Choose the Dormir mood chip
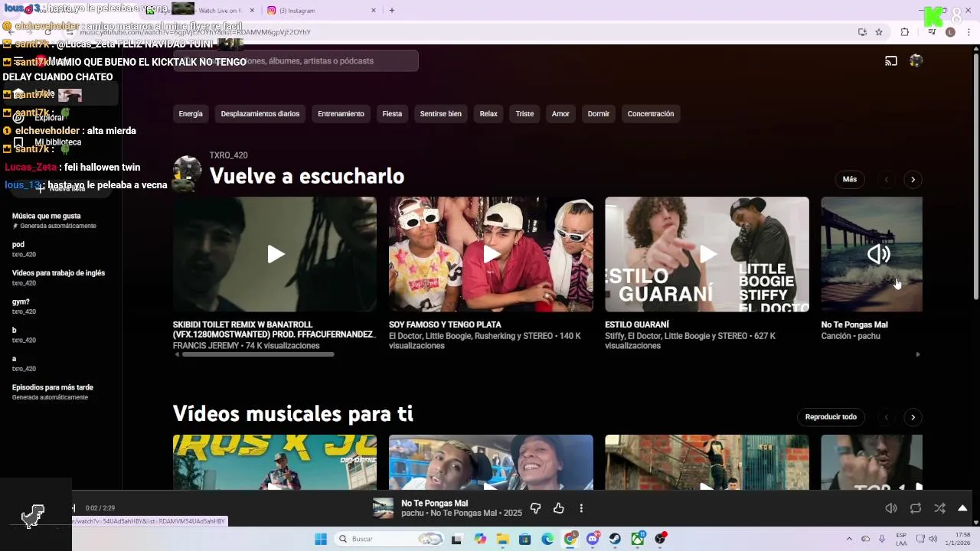Viewport: 980px width, 551px height. click(x=599, y=114)
